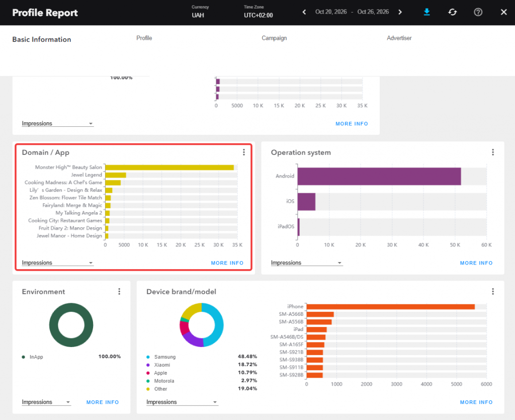Open Operation system options menu
This screenshot has height=420, width=515.
click(x=493, y=152)
